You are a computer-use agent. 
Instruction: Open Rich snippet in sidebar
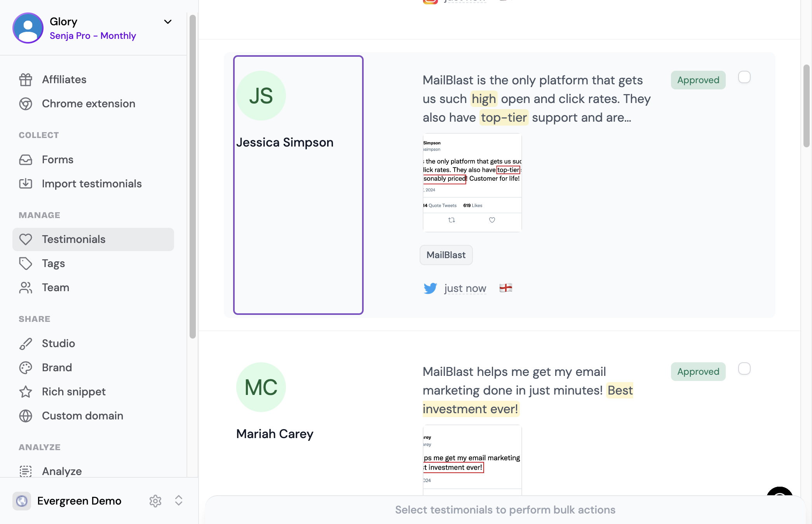pos(93,392)
